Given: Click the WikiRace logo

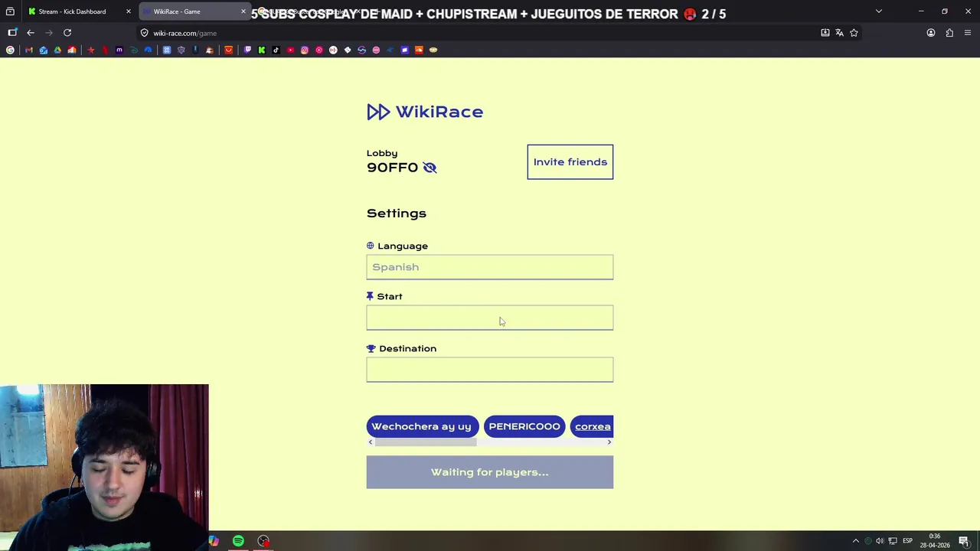Looking at the screenshot, I should coord(425,112).
